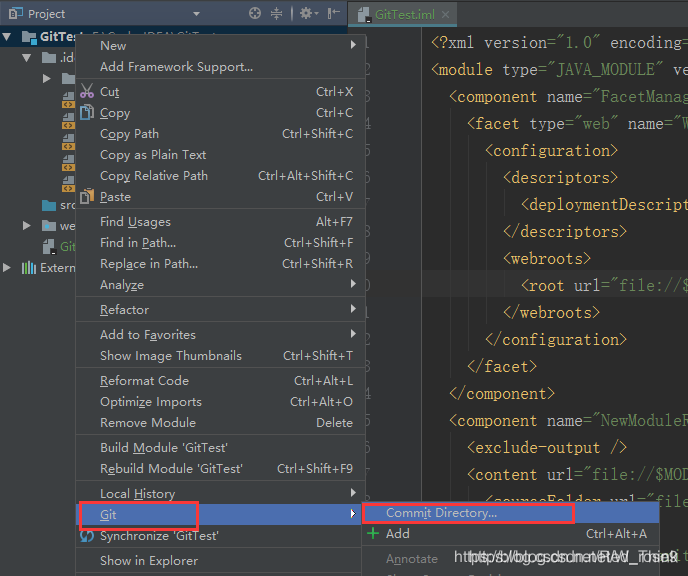Screen dimensions: 688x576
Task: Open Local History submenu
Action: pyautogui.click(x=220, y=494)
